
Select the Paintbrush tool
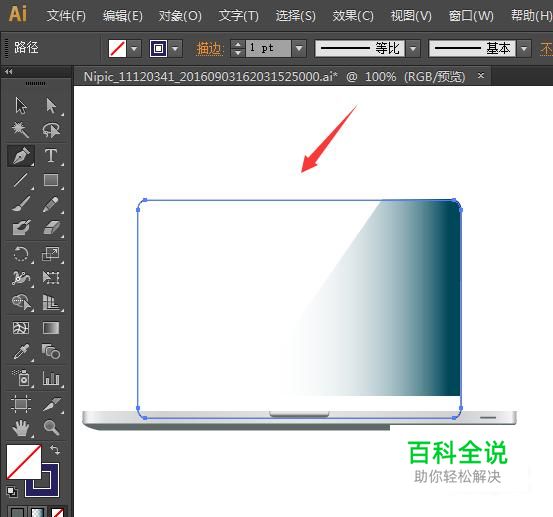[x=21, y=204]
